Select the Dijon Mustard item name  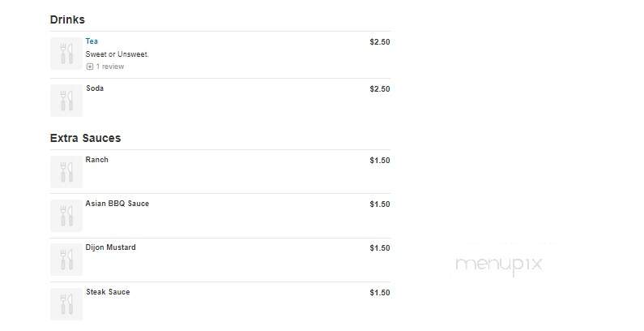coord(110,247)
